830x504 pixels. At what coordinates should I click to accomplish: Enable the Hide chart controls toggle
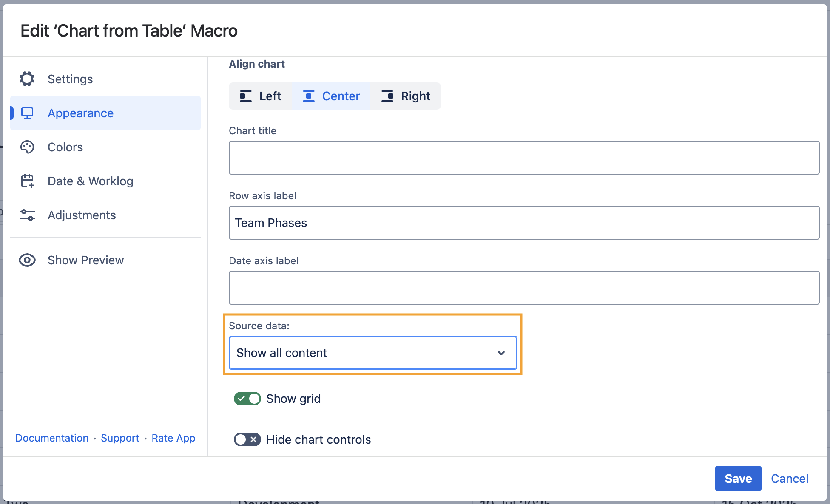247,439
